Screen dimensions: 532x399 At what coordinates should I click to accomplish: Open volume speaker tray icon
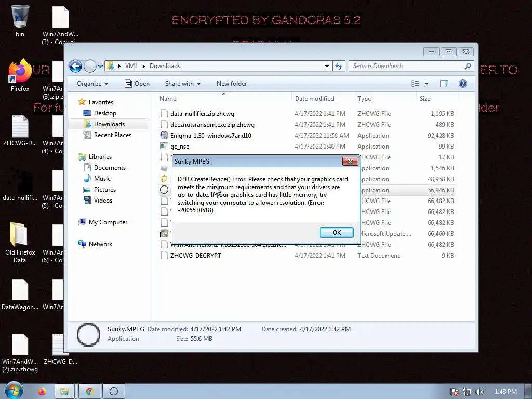(x=479, y=392)
